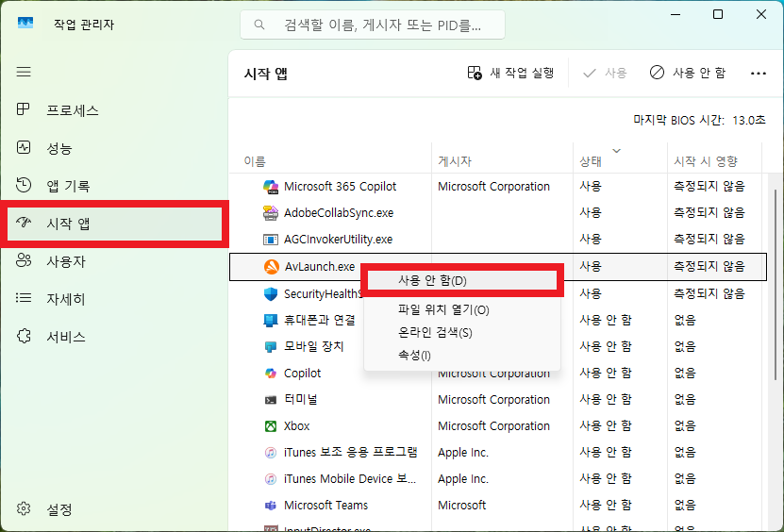784x532 pixels.
Task: Click 측정되지 않음 impact for AvLaunch.exe
Action: (x=709, y=267)
